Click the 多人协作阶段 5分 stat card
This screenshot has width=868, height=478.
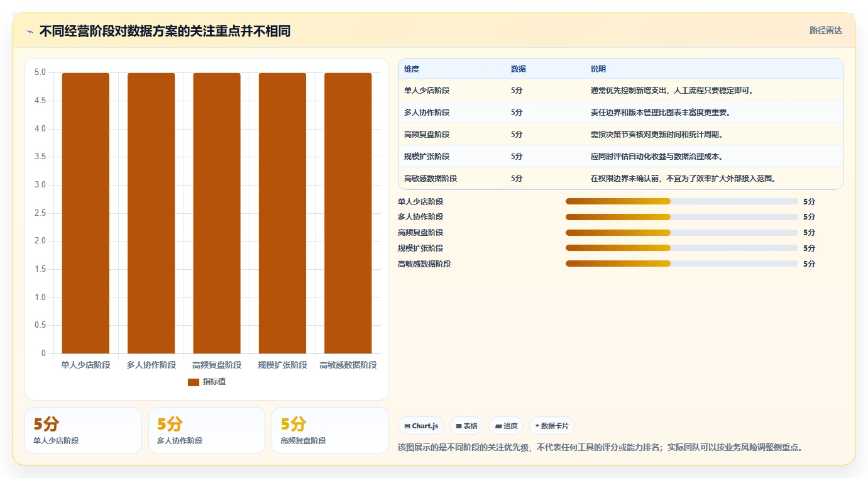tap(207, 430)
